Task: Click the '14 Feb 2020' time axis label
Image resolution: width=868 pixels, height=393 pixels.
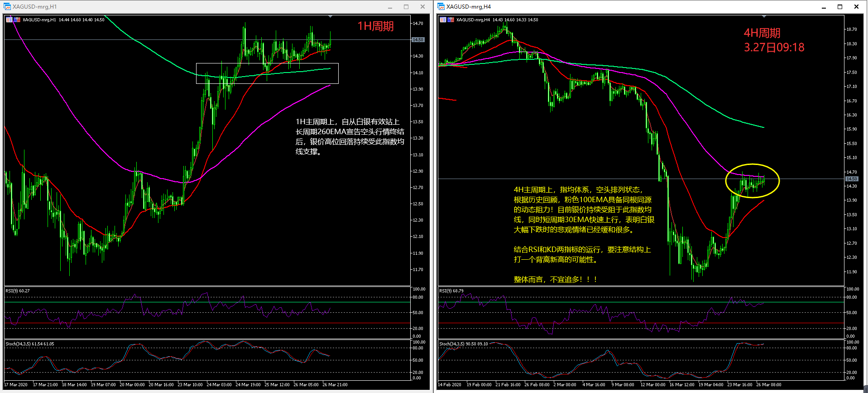Action: pyautogui.click(x=450, y=385)
